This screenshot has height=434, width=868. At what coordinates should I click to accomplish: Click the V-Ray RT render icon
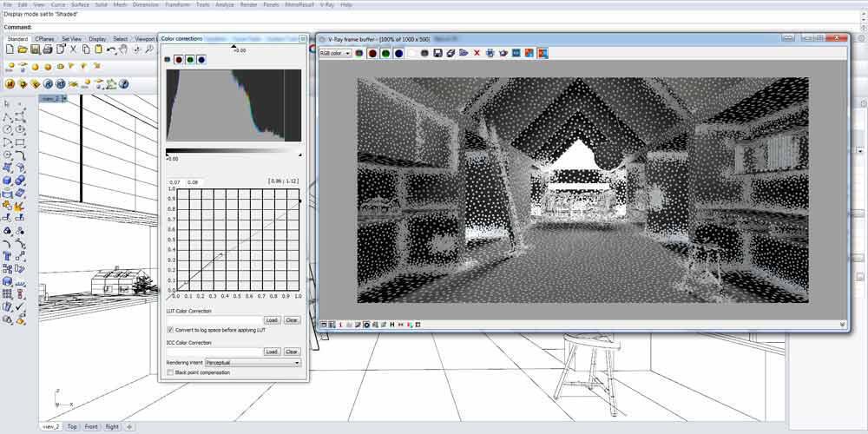(x=61, y=84)
